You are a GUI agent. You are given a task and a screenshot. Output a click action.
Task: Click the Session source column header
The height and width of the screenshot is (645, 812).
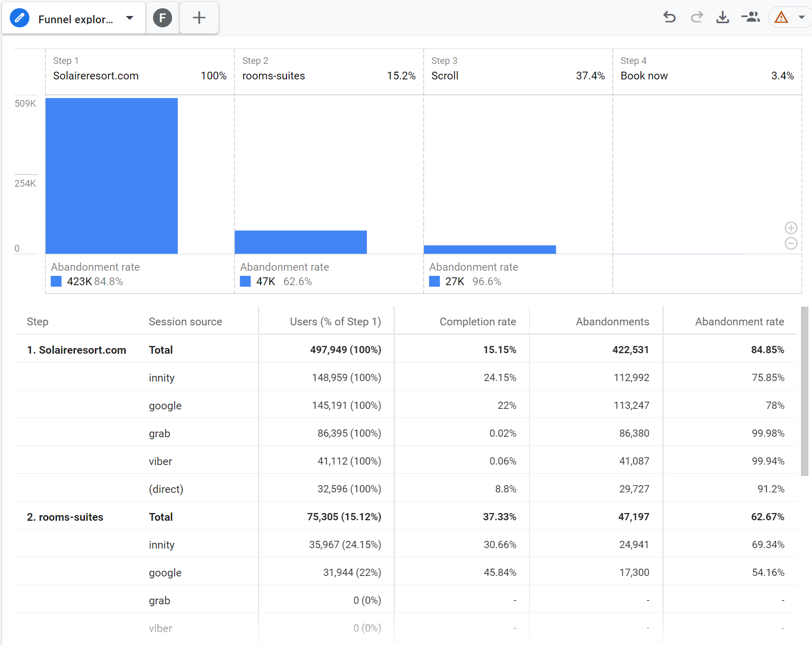(185, 322)
